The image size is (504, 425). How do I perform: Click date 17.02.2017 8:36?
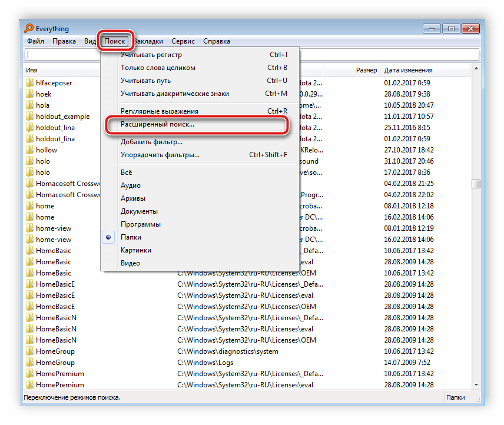click(x=407, y=172)
